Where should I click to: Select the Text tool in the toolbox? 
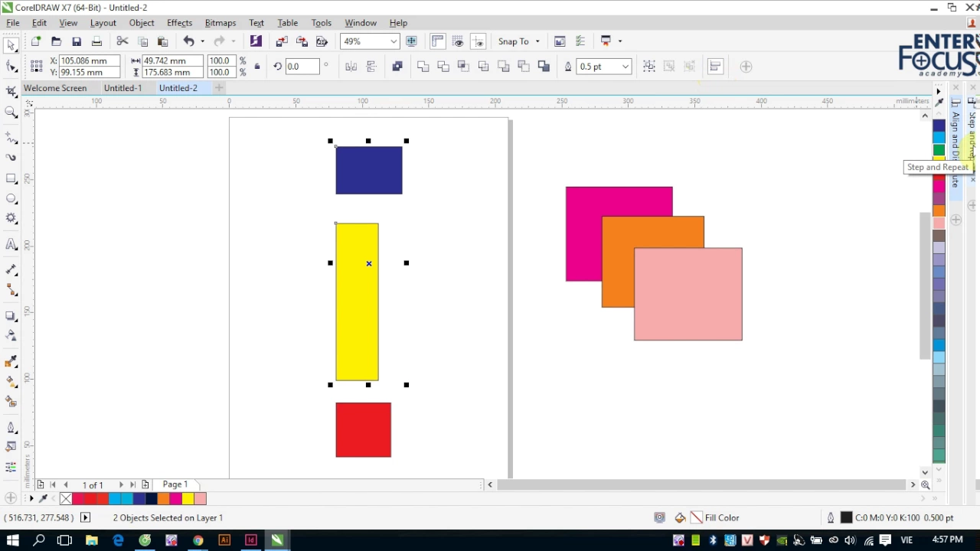(11, 244)
